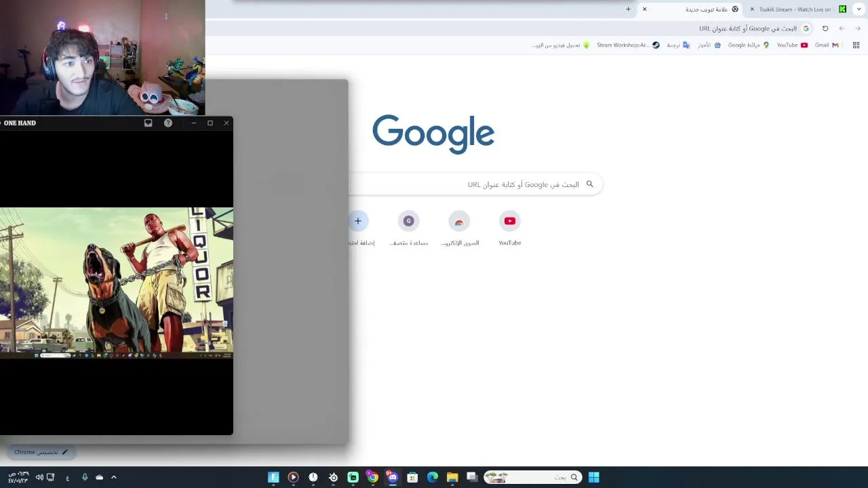Open the green app icon in the taskbar
This screenshot has width=868, height=488.
(353, 477)
